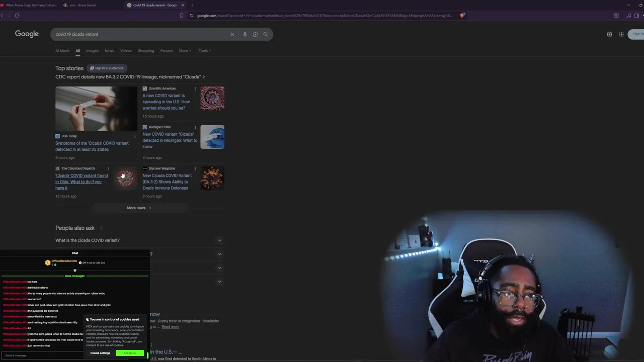The height and width of the screenshot is (362, 644).
Task: Click 'OfficialSlowBurnOG' name on chat leaderboard
Action: [x=64, y=261]
